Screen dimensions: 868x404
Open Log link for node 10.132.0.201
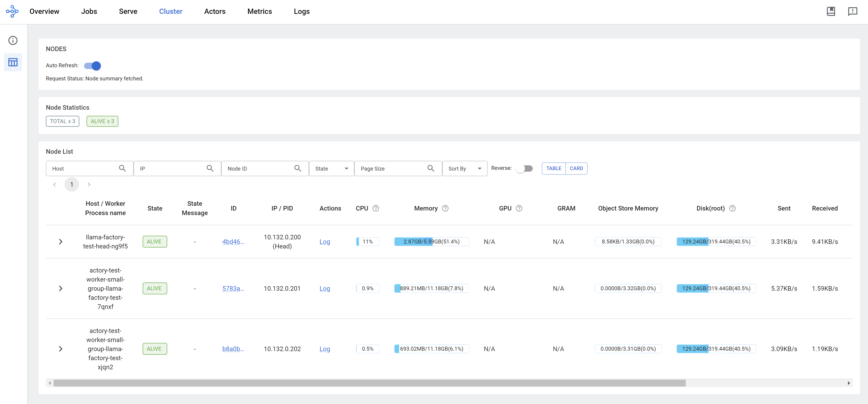click(324, 288)
